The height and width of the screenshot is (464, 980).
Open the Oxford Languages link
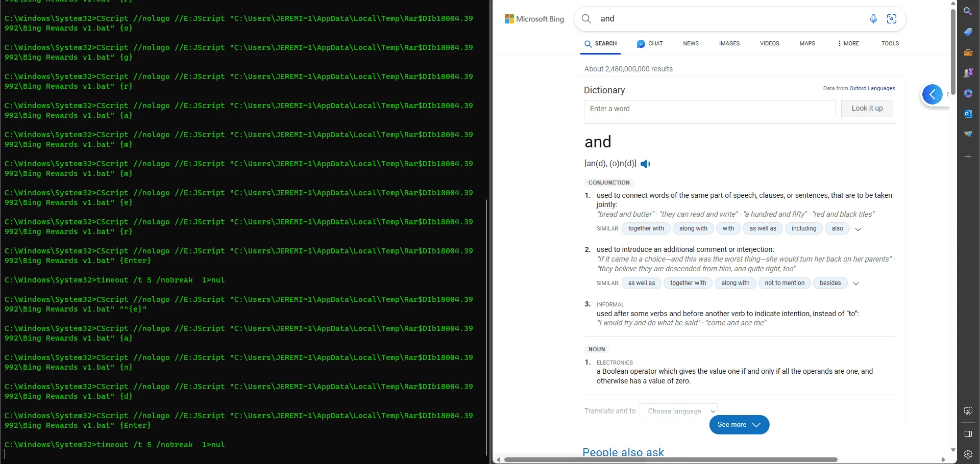pos(872,88)
